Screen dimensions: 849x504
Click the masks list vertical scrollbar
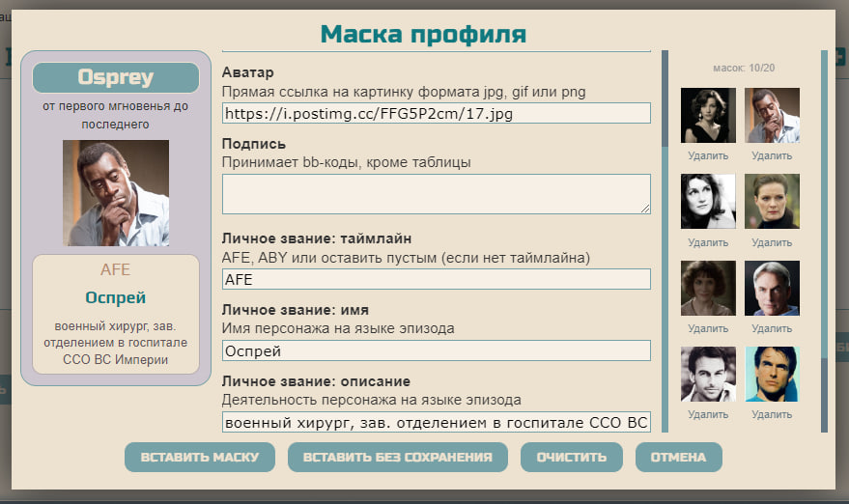824,241
